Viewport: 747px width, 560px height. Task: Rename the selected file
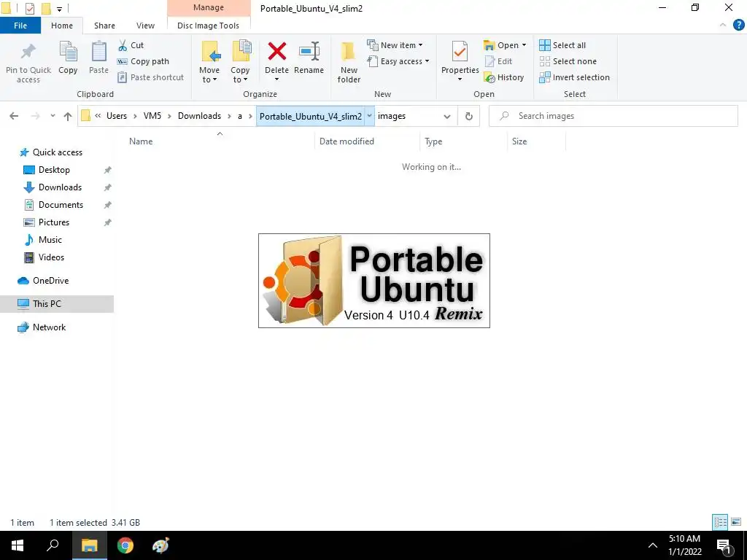tap(309, 58)
